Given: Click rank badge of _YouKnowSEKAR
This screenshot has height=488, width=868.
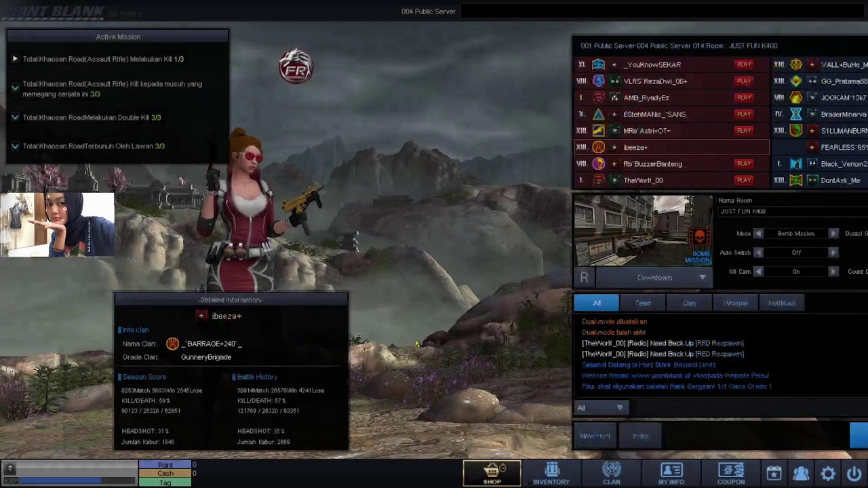Looking at the screenshot, I should pos(598,64).
